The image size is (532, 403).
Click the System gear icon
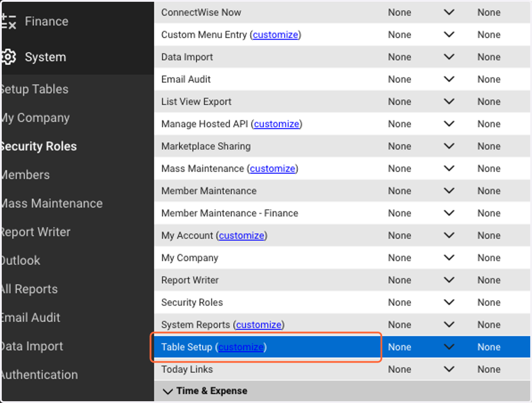8,57
